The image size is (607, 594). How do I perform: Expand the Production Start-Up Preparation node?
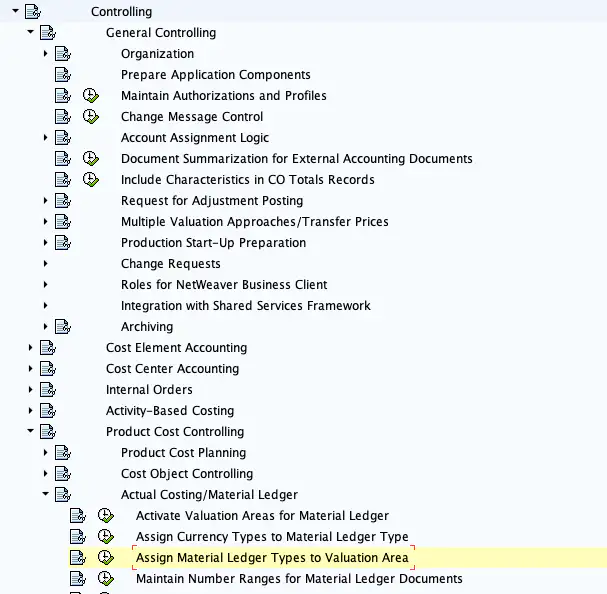[x=45, y=242]
